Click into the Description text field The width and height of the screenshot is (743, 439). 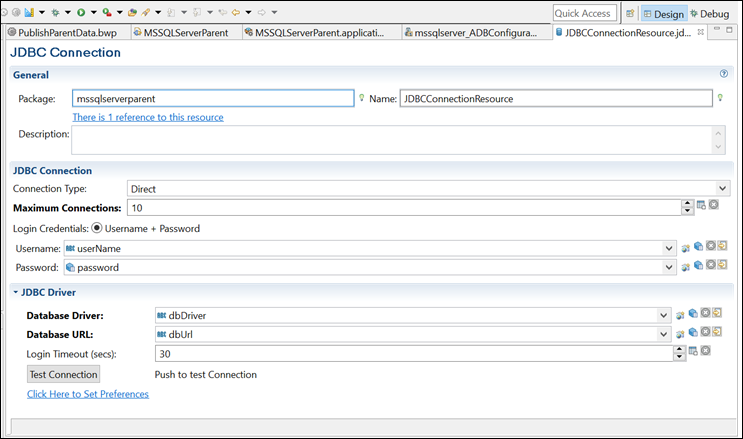pos(390,139)
